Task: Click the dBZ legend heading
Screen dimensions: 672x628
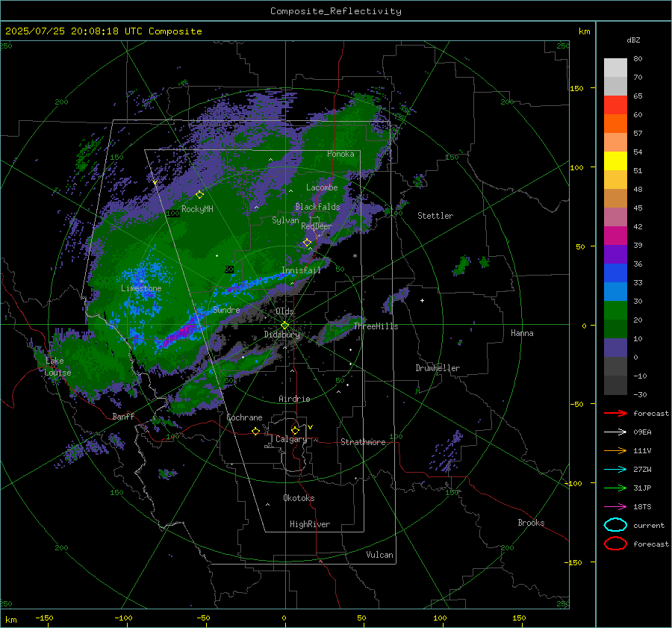Action: 633,40
